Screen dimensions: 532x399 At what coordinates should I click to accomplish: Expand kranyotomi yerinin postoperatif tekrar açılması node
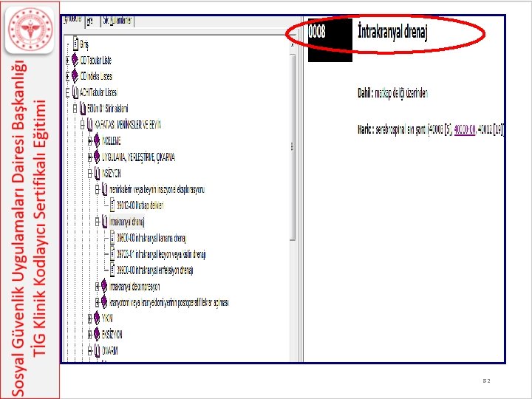pyautogui.click(x=98, y=302)
